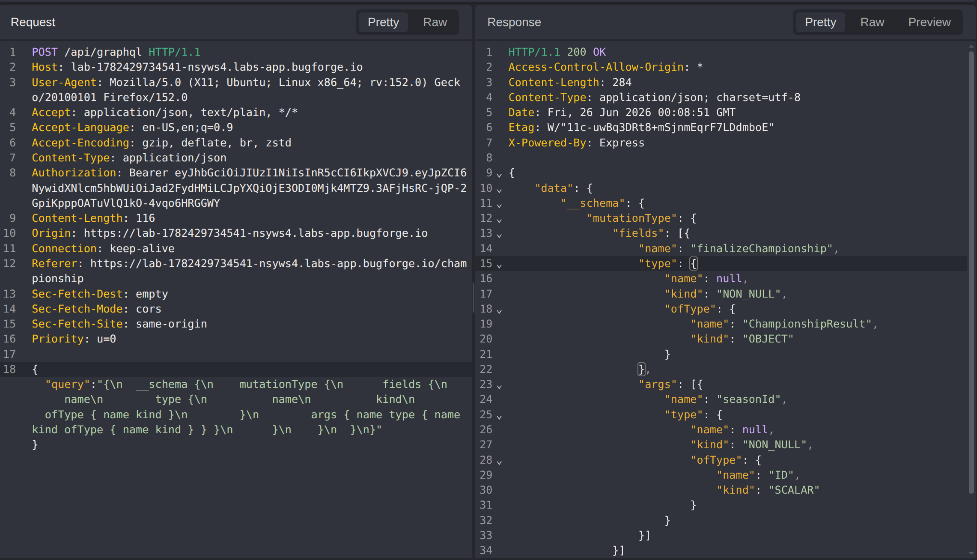Viewport: 977px width, 560px height.
Task: Click the scroll-down arrow in response pane
Action: pyautogui.click(x=971, y=554)
